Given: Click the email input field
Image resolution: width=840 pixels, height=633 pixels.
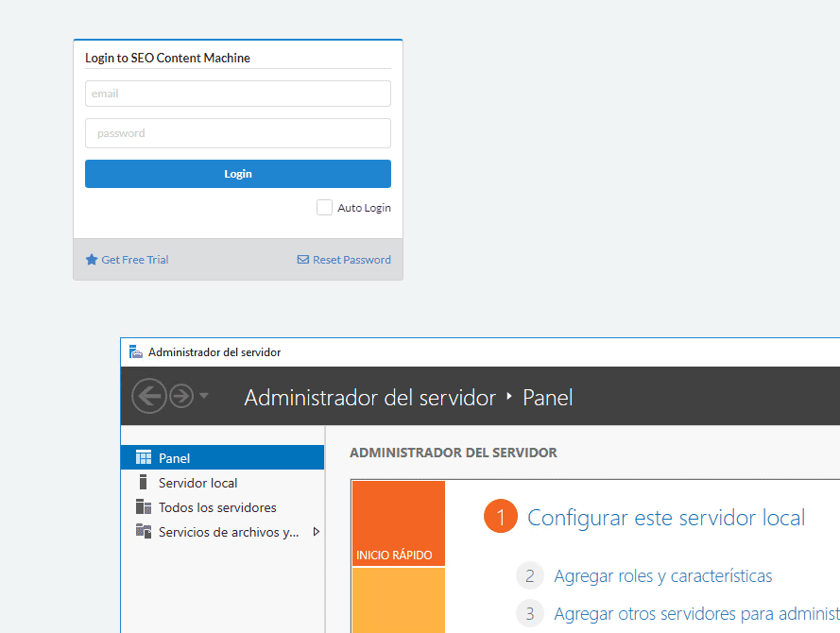Looking at the screenshot, I should click(238, 94).
